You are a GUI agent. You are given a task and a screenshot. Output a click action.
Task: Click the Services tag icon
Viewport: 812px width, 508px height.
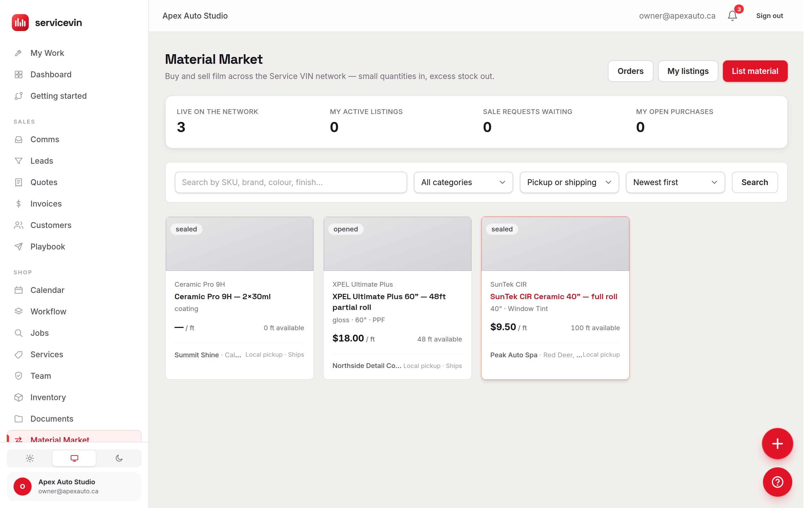pyautogui.click(x=18, y=354)
